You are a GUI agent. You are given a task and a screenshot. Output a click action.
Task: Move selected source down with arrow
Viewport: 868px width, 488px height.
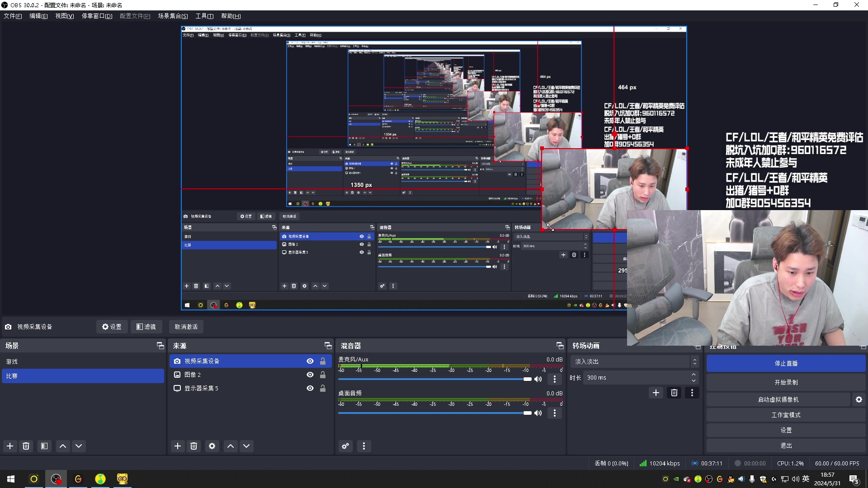point(246,446)
